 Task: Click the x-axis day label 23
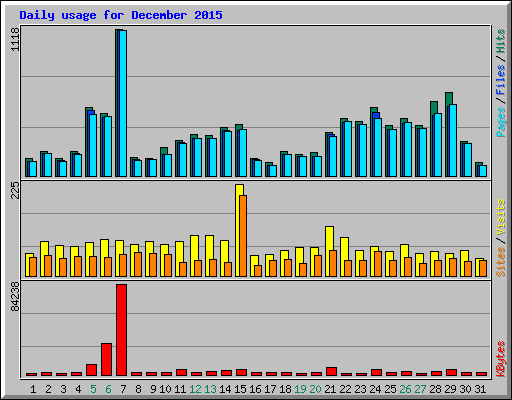pos(360,389)
